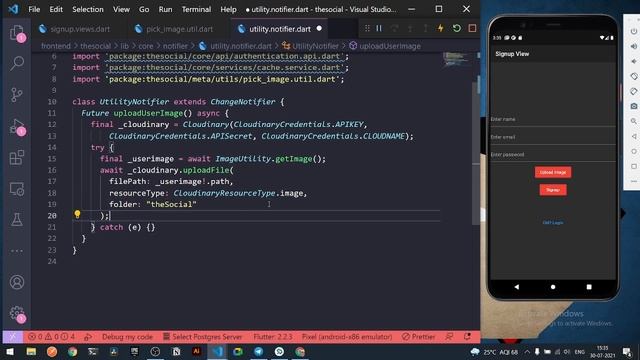Screen dimensions: 640x360
Task: Open the Run and Debug view
Action: coord(17,127)
